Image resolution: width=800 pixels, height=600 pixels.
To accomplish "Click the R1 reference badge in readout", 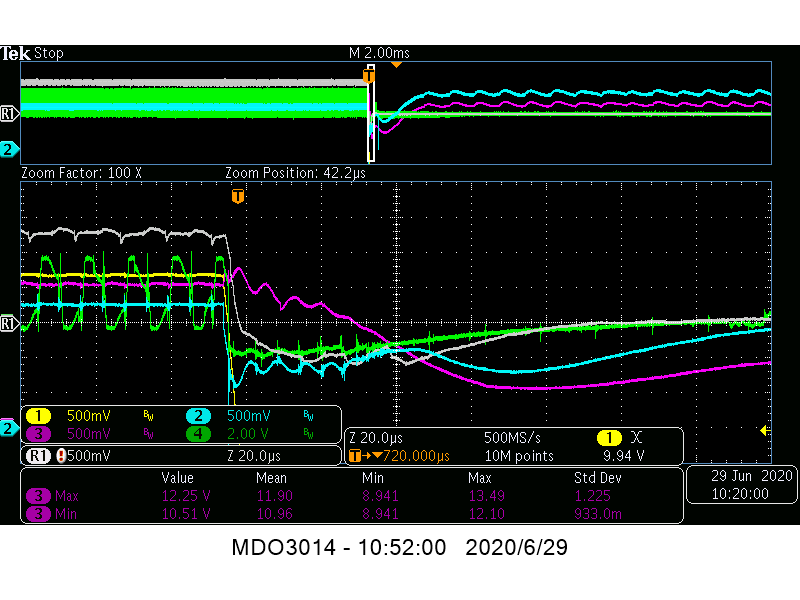I will 38,456.
